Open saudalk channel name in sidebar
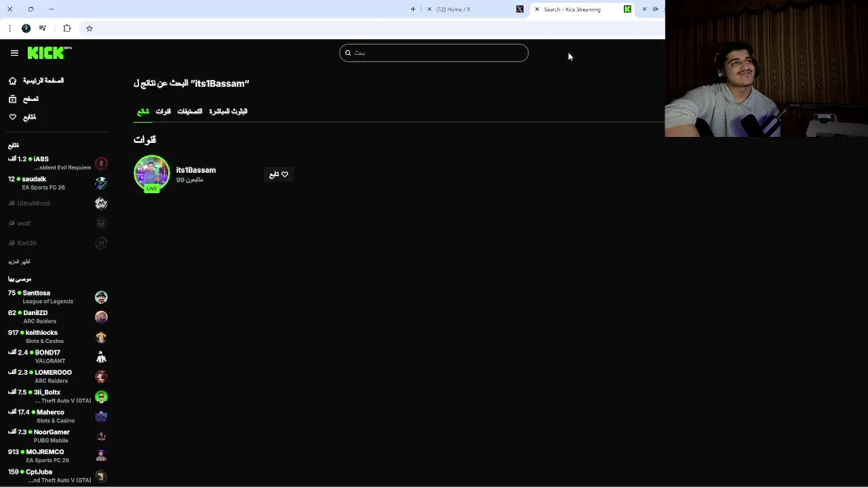 [34, 179]
